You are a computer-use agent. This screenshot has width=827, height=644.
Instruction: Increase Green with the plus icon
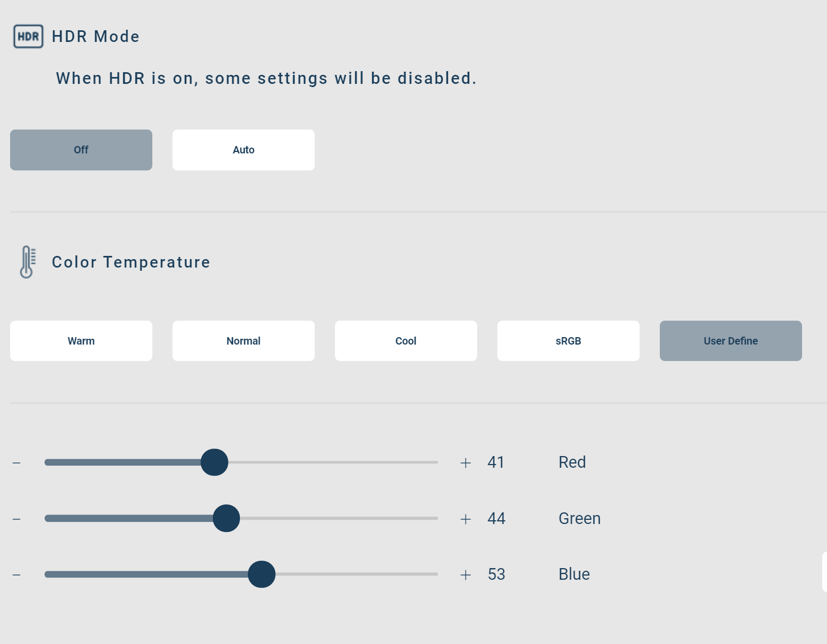466,519
